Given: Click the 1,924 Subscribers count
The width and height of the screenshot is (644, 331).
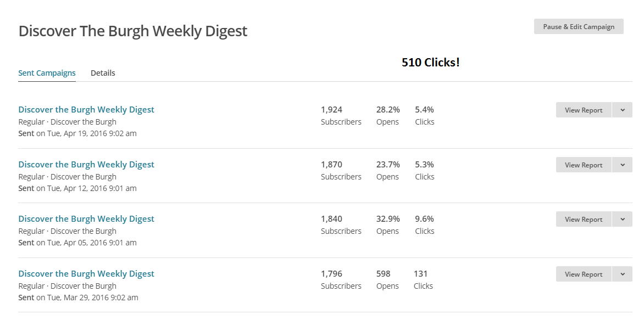Looking at the screenshot, I should (331, 110).
